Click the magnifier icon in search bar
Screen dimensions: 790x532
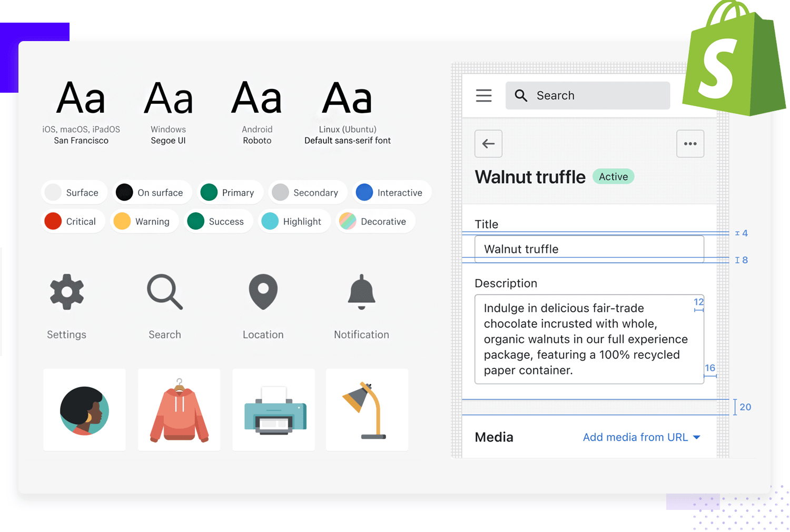521,95
